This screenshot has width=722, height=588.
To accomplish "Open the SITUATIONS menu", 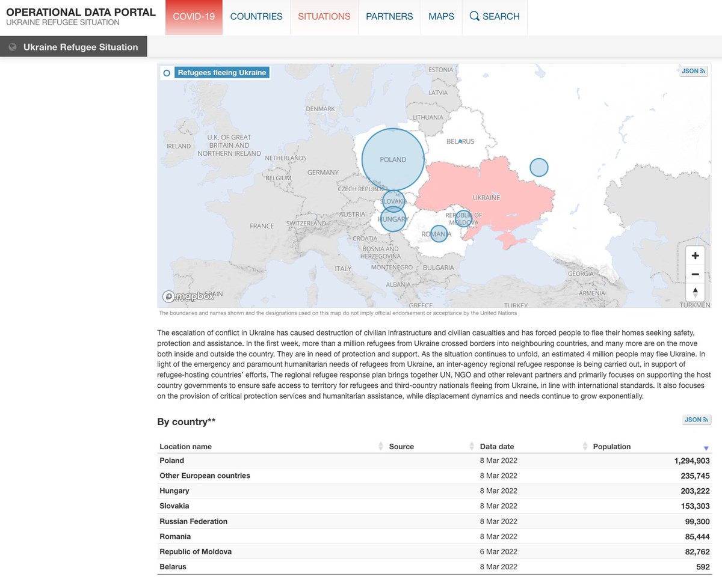I will pos(324,17).
